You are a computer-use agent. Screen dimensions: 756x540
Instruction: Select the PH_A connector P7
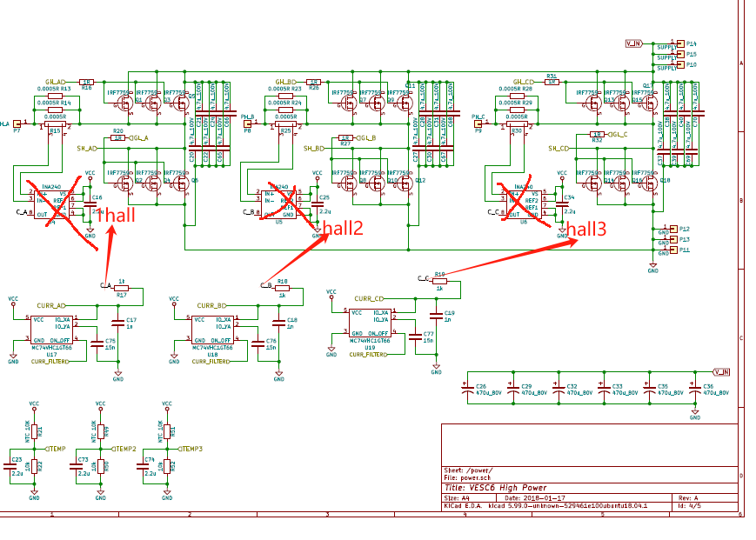click(17, 125)
